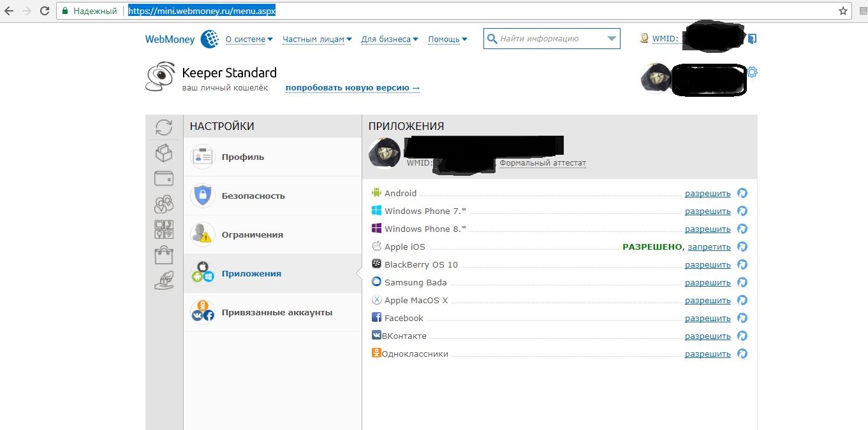Open the wallet icon in sidebar
Image resolution: width=868 pixels, height=430 pixels.
tap(164, 178)
